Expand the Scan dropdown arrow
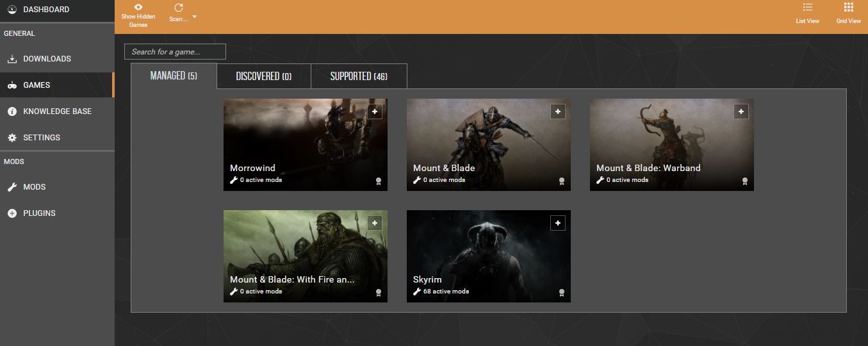This screenshot has height=346, width=868. [195, 17]
